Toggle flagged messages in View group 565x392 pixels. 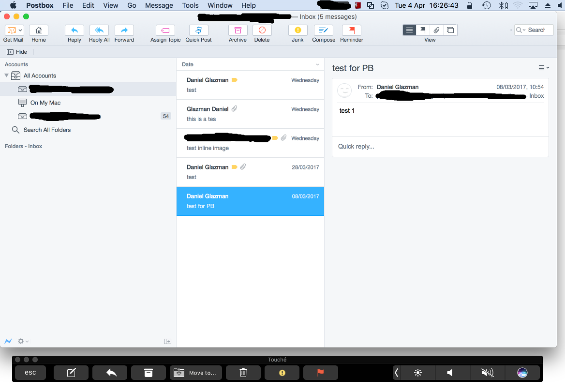click(423, 30)
